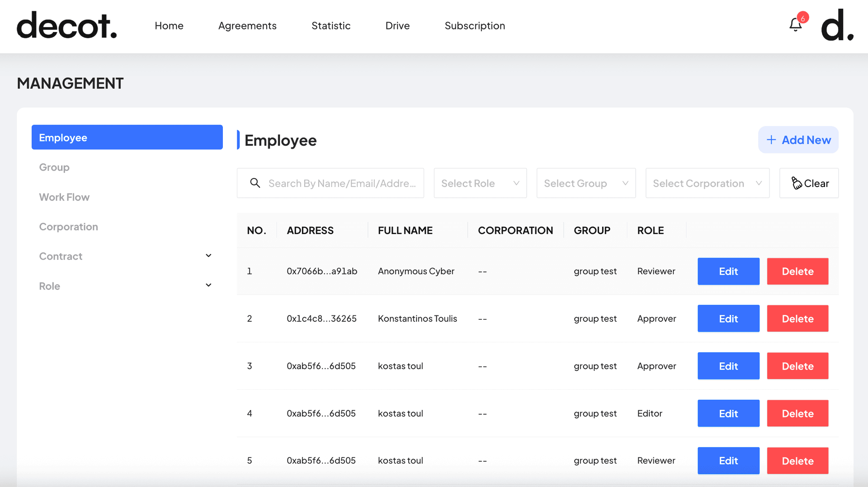
Task: Open the d. profile avatar
Action: (837, 25)
